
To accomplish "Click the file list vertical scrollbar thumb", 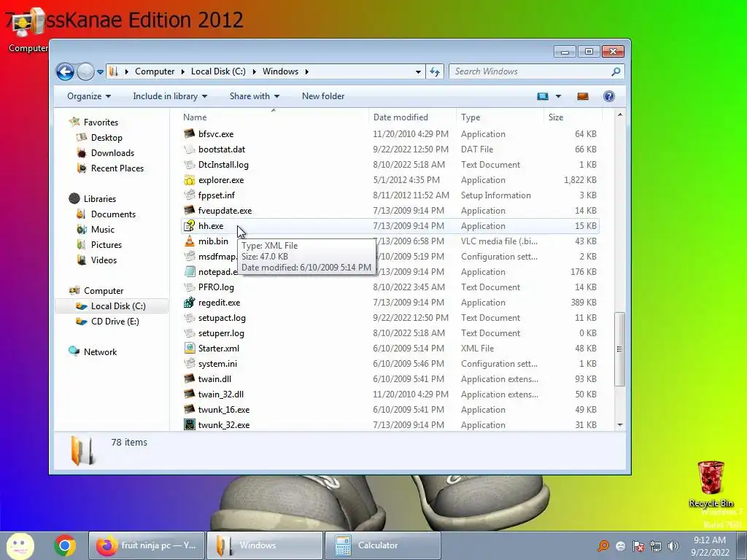I will (619, 349).
